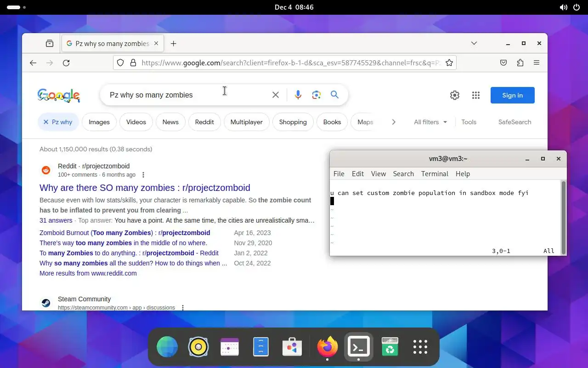The image size is (588, 368).
Task: Open the list all tabs dropdown arrow
Action: 474,43
